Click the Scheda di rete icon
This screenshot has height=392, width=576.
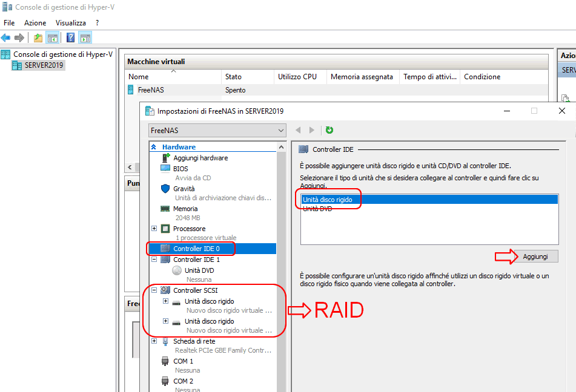pos(165,341)
